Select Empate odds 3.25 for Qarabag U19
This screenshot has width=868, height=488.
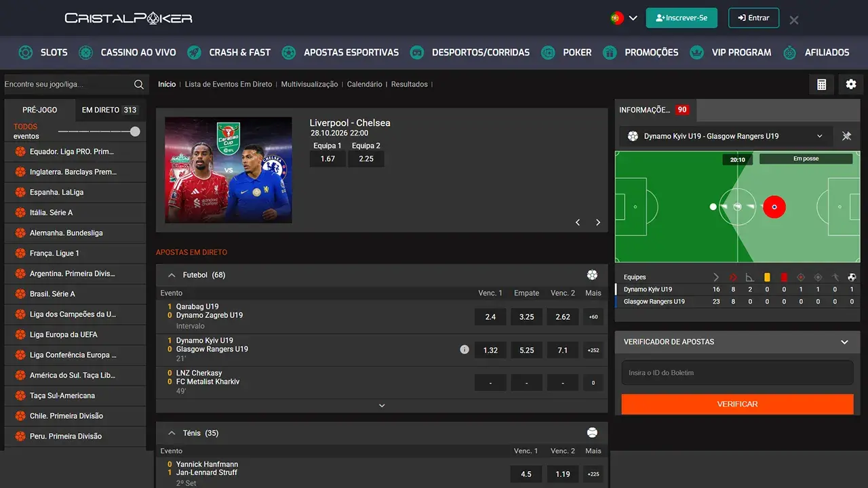pos(526,317)
